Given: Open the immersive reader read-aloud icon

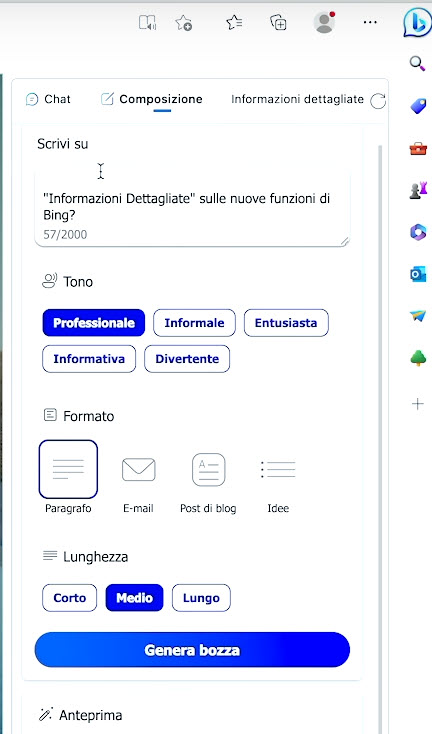Looking at the screenshot, I should tap(147, 22).
